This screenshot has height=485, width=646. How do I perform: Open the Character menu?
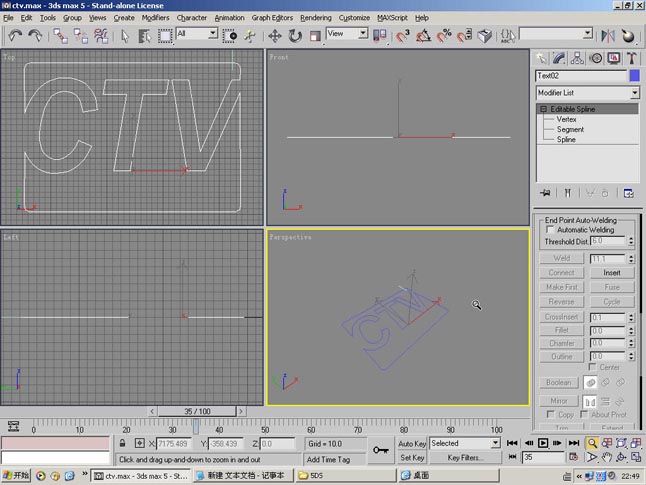pyautogui.click(x=192, y=18)
